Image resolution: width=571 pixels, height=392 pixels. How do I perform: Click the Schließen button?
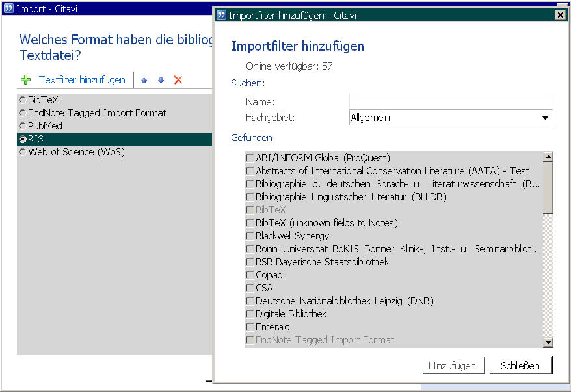[520, 365]
